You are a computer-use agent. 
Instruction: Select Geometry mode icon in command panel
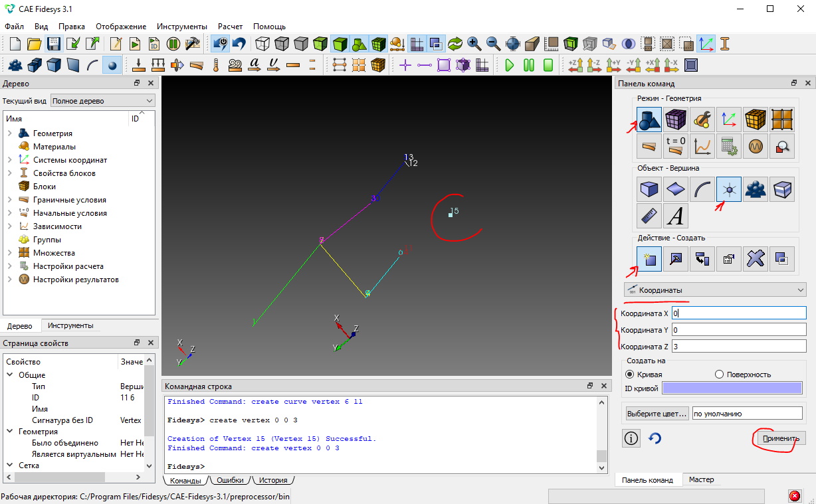649,120
